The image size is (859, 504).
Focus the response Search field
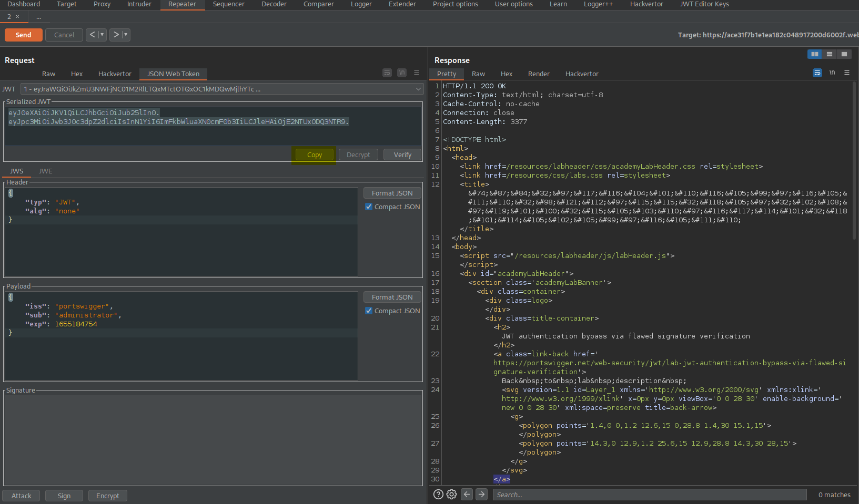[x=650, y=495]
